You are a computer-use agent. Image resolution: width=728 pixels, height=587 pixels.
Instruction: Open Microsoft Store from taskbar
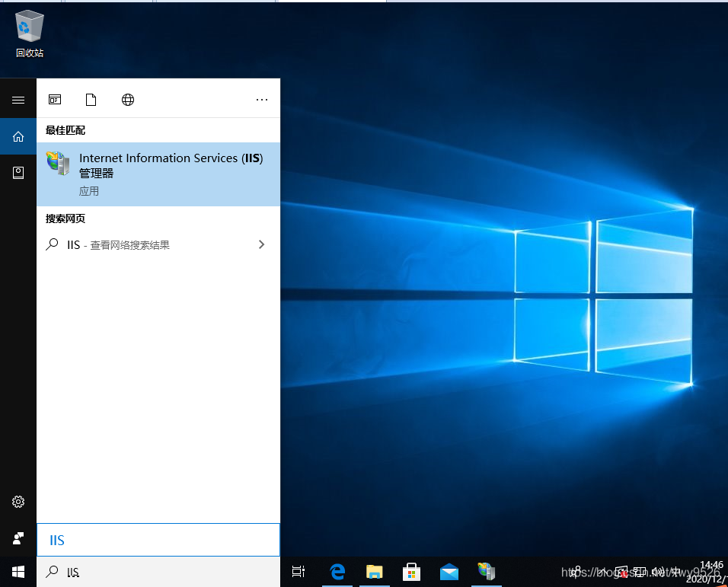tap(411, 572)
